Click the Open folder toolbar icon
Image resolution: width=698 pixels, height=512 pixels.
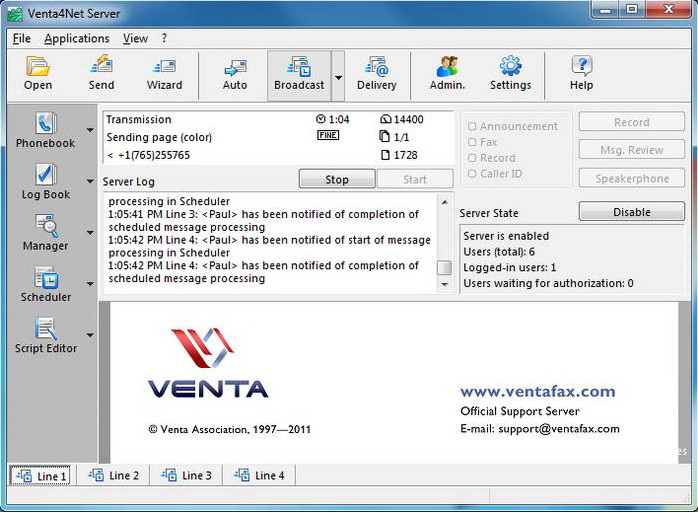[x=38, y=66]
